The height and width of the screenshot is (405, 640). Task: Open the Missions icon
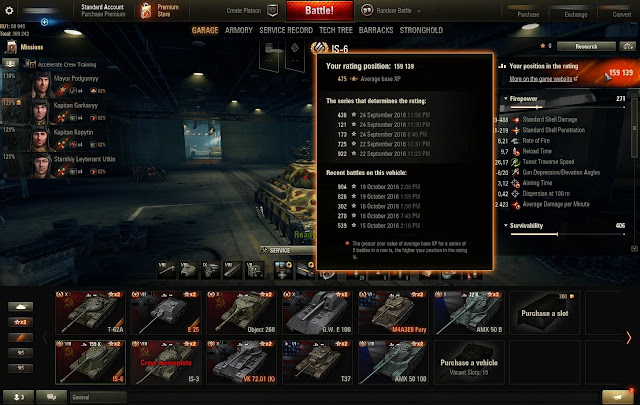[11, 47]
